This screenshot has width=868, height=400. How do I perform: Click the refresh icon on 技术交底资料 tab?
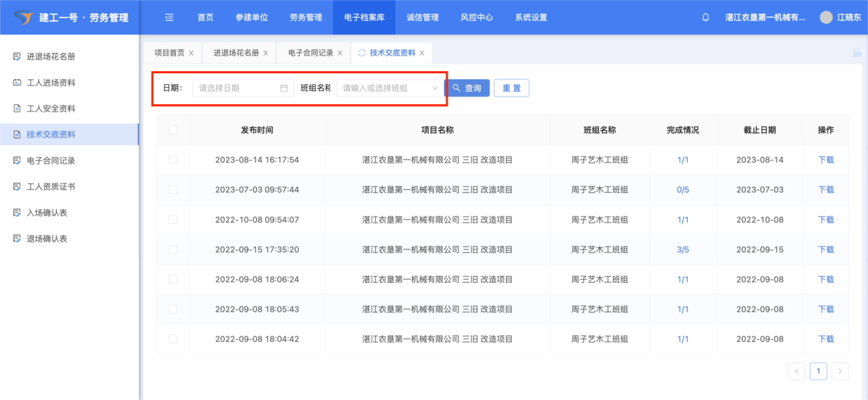coord(362,53)
